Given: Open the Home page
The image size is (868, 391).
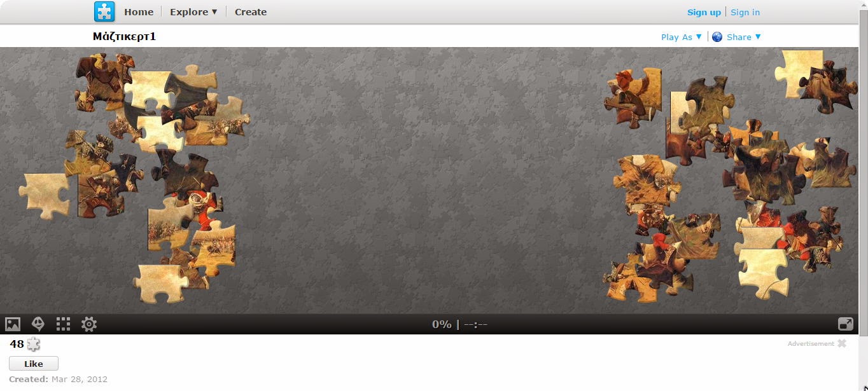Looking at the screenshot, I should (x=139, y=12).
